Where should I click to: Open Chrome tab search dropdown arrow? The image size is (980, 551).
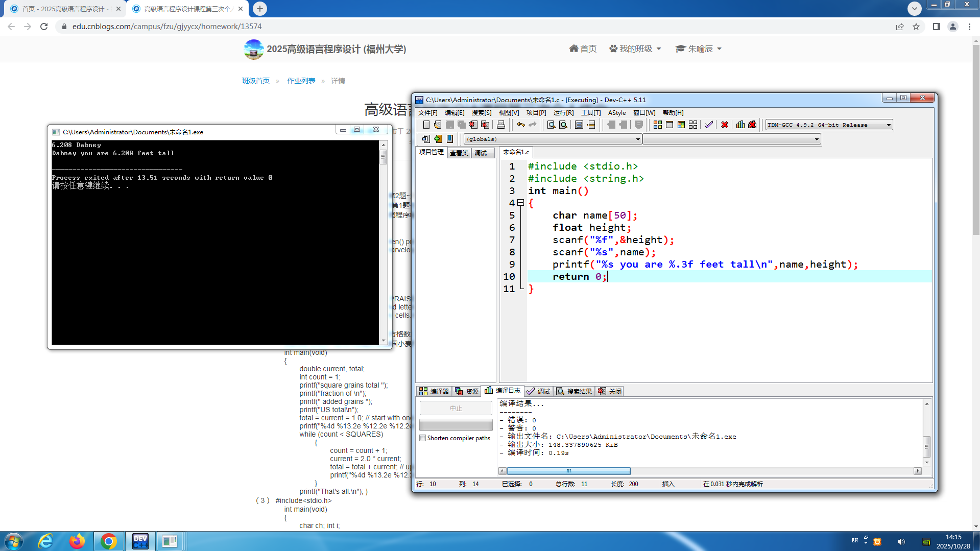click(x=915, y=8)
